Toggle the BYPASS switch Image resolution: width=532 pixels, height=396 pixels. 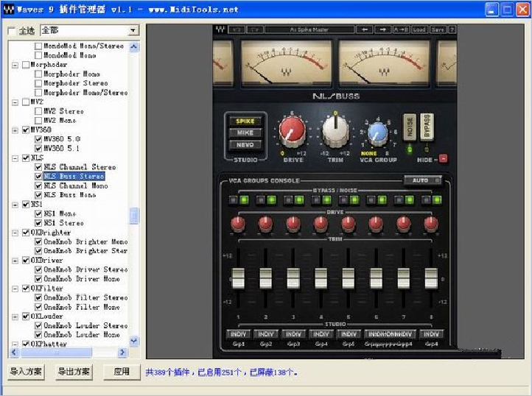pyautogui.click(x=427, y=127)
